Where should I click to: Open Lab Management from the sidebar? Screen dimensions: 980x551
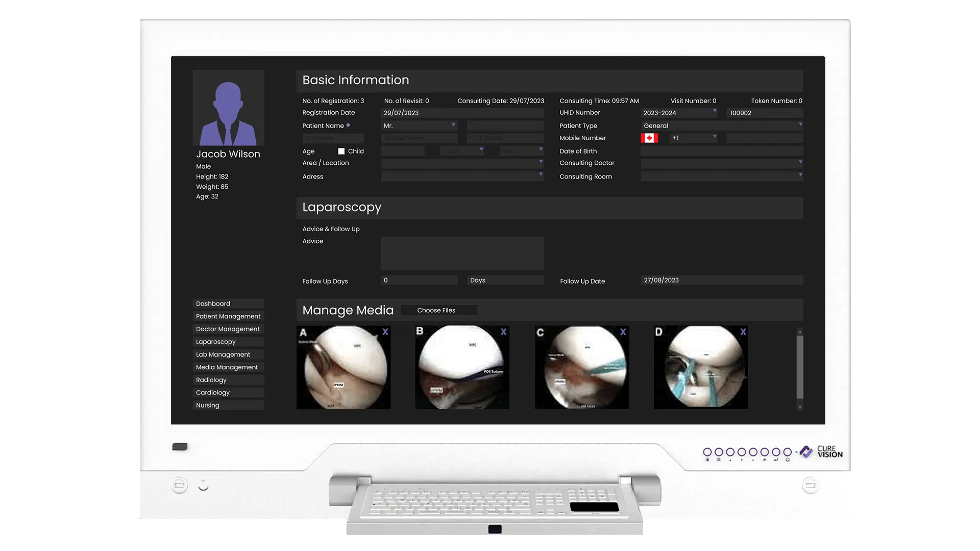coord(228,355)
